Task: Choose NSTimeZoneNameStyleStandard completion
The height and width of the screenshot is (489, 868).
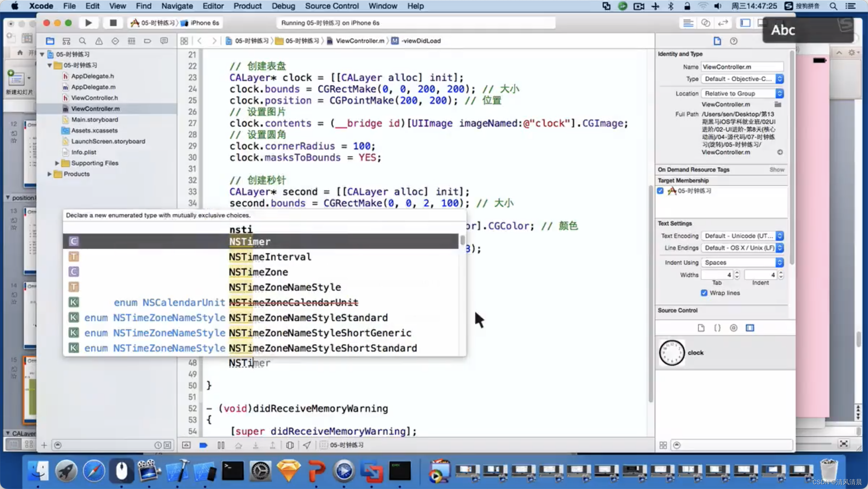Action: [260, 317]
